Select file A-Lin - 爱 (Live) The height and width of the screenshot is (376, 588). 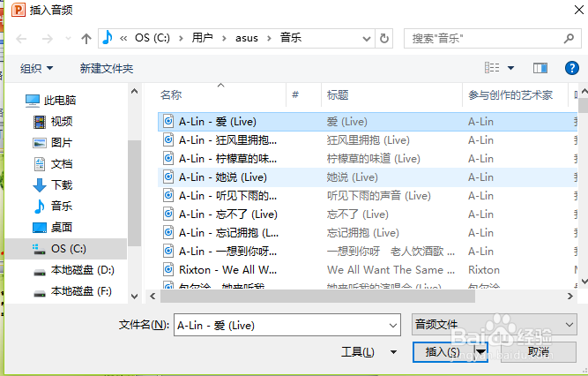[367, 122]
